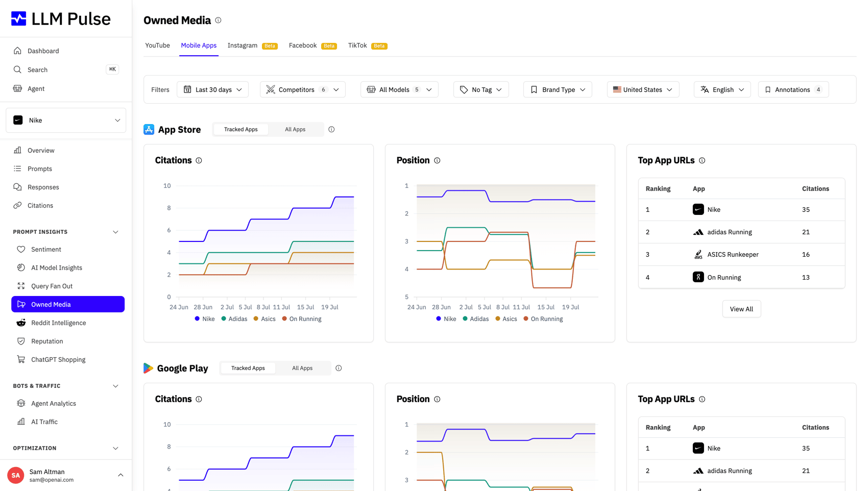Select Tracked Apps under App Store
Viewport: 868px width, 491px height.
coord(241,130)
